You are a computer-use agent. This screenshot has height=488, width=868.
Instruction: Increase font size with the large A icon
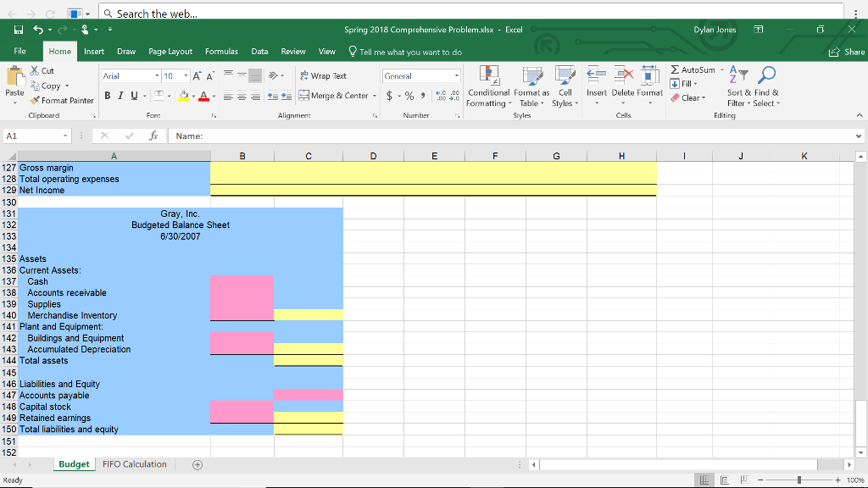tap(197, 75)
